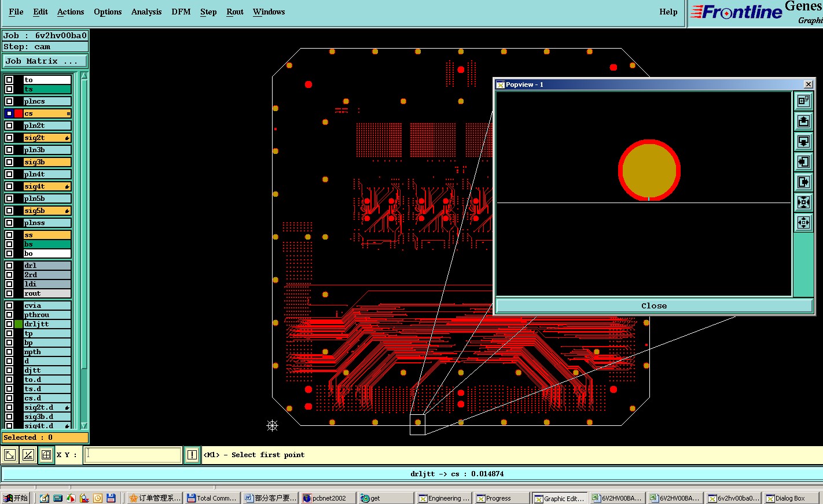Viewport: 823px width, 504px height.
Task: Click the layer list scroll up arrow
Action: (x=84, y=76)
